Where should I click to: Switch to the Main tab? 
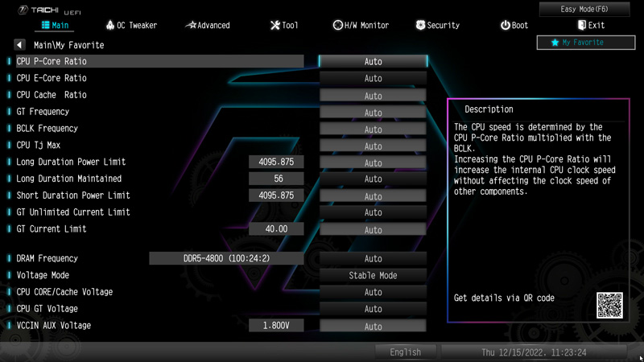coord(56,26)
